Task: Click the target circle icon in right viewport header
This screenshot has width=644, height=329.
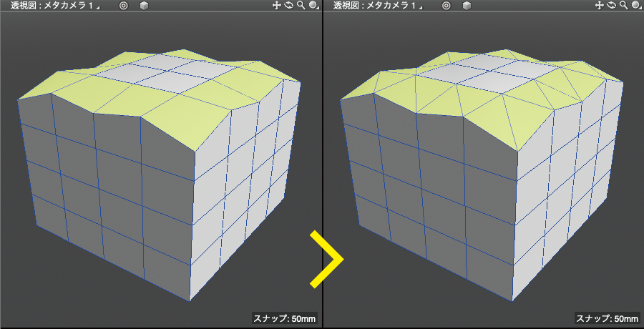Action: (446, 6)
